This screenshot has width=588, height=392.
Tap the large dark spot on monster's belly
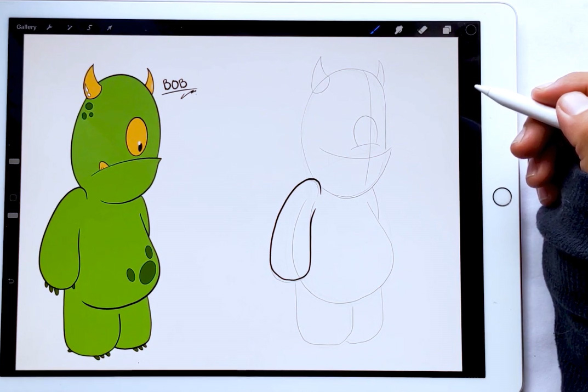pos(147,272)
